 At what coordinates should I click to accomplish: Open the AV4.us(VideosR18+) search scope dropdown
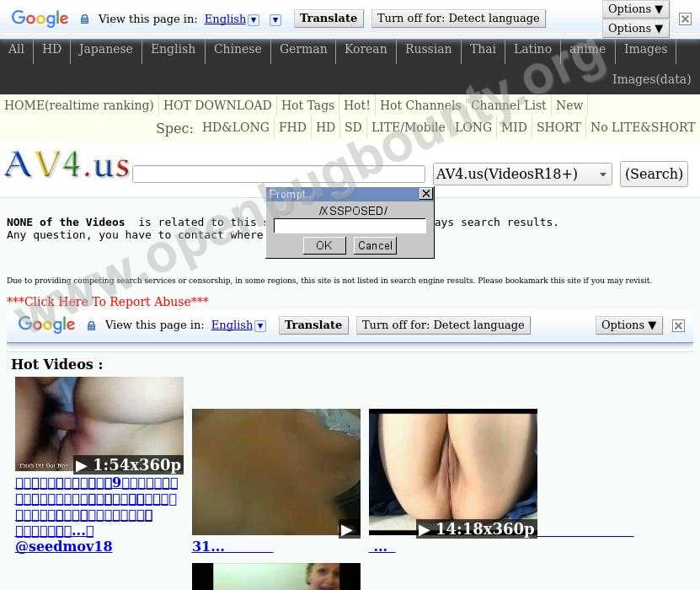(x=522, y=174)
